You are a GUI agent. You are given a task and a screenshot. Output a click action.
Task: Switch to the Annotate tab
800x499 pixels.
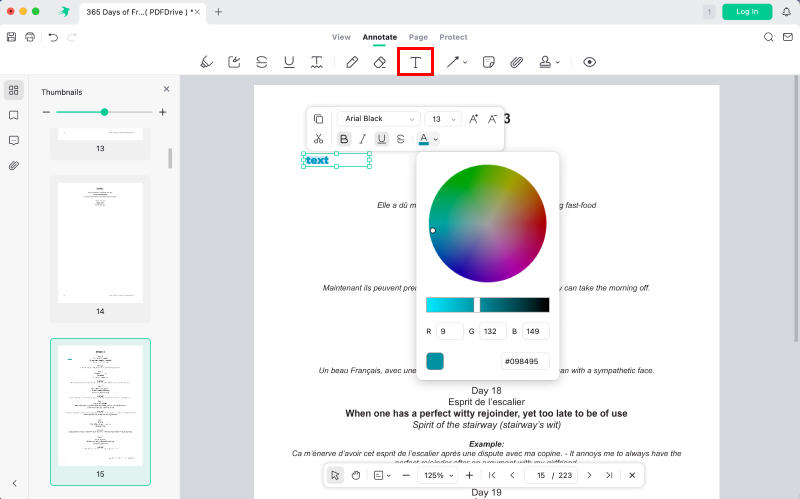click(380, 37)
